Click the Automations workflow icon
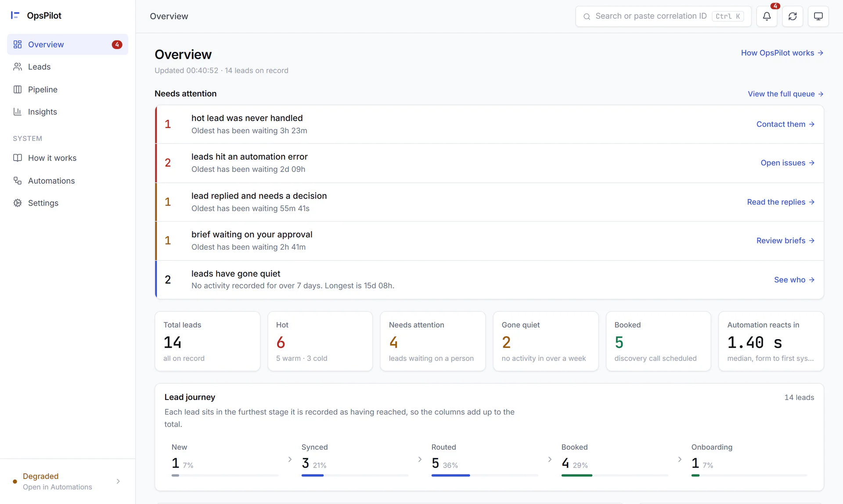 (18, 181)
